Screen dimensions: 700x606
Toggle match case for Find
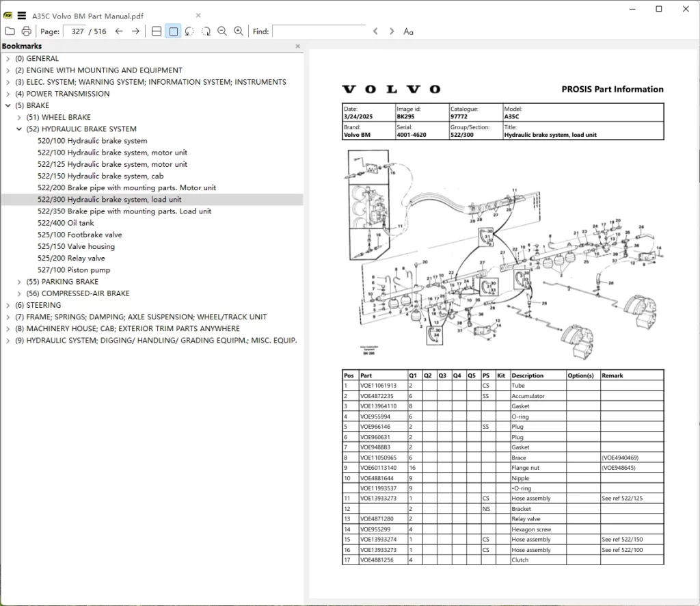(408, 31)
